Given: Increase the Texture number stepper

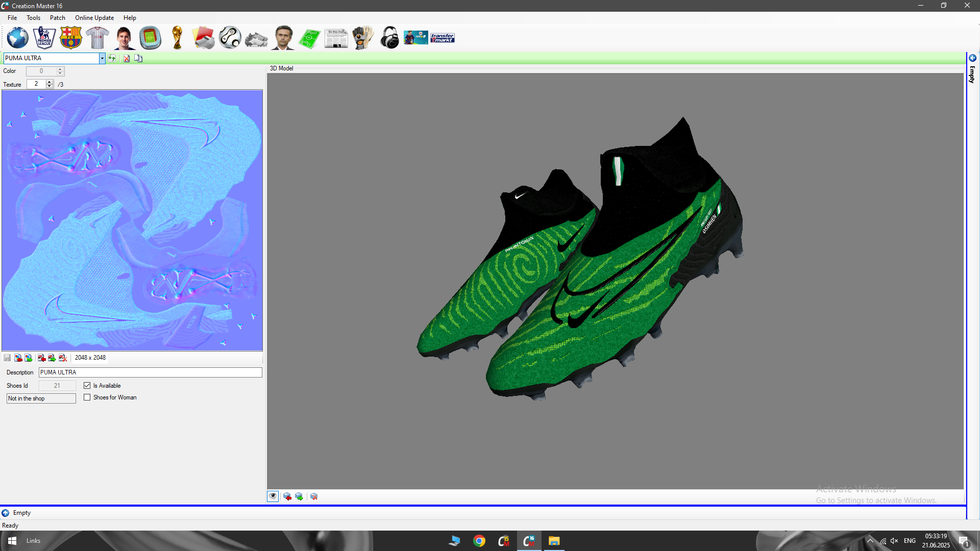Looking at the screenshot, I should point(50,82).
